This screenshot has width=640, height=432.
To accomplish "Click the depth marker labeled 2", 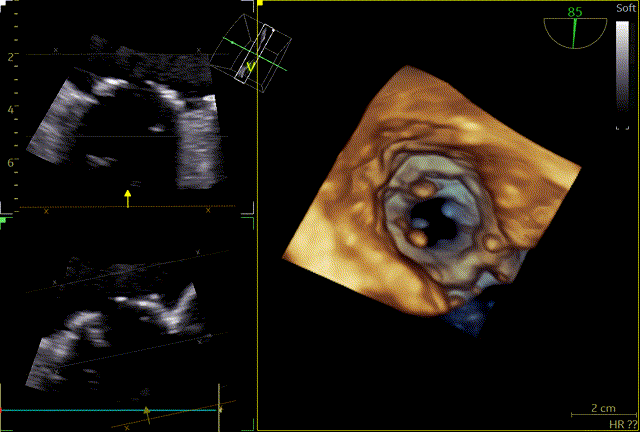I will pyautogui.click(x=11, y=57).
